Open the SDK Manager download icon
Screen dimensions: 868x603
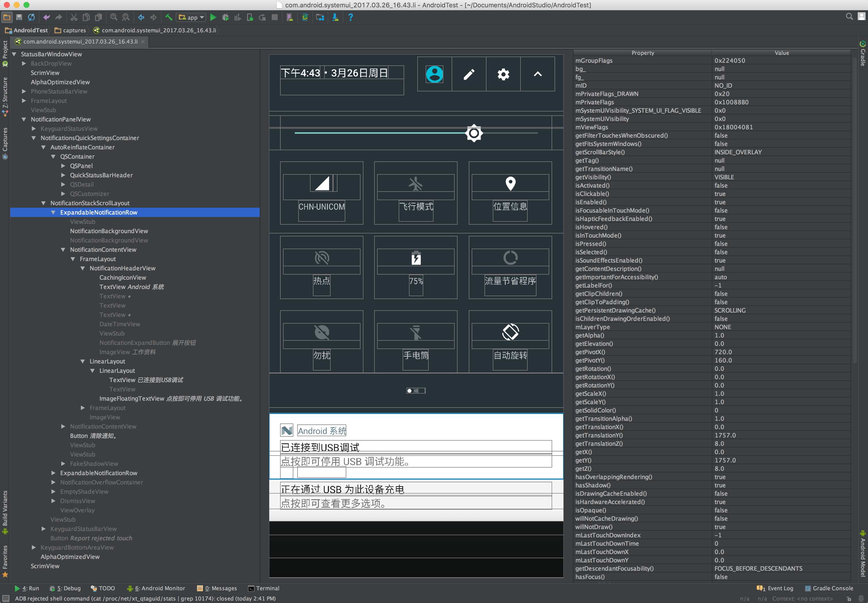click(335, 17)
